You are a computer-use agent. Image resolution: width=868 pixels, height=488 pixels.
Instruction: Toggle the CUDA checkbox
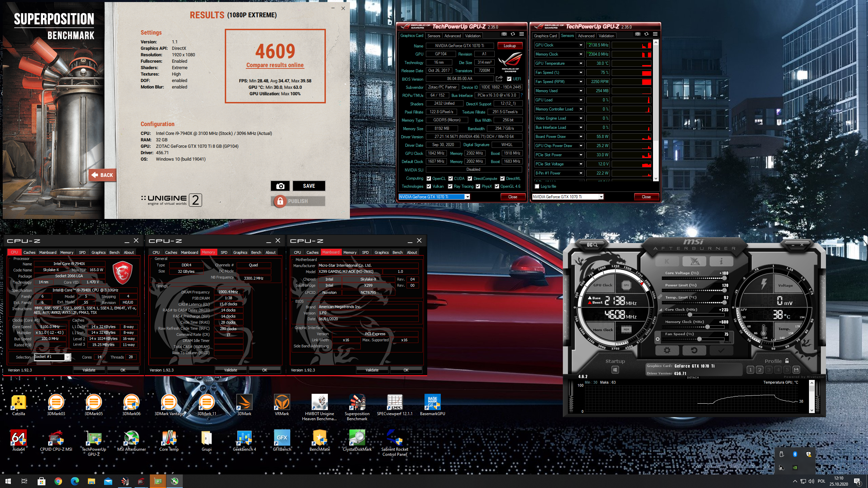450,179
